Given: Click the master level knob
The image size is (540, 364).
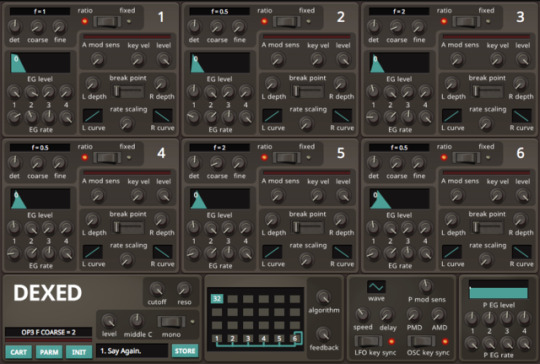Looking at the screenshot, I should (109, 321).
